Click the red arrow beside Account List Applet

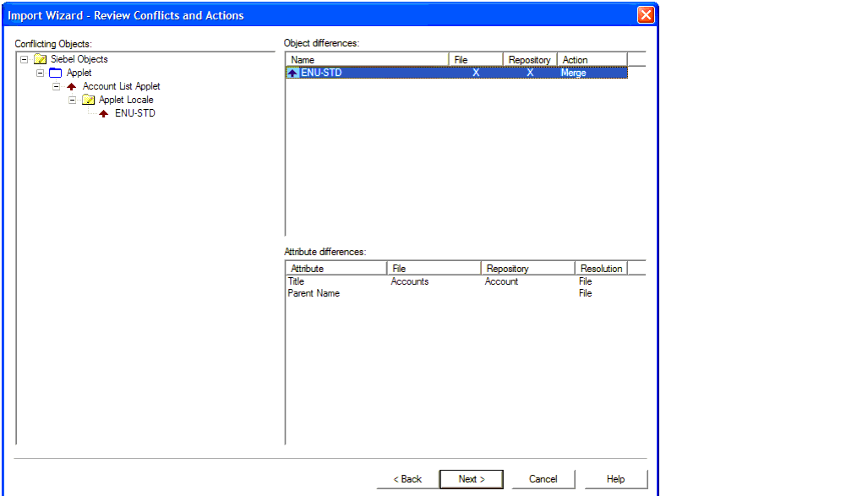pos(71,86)
